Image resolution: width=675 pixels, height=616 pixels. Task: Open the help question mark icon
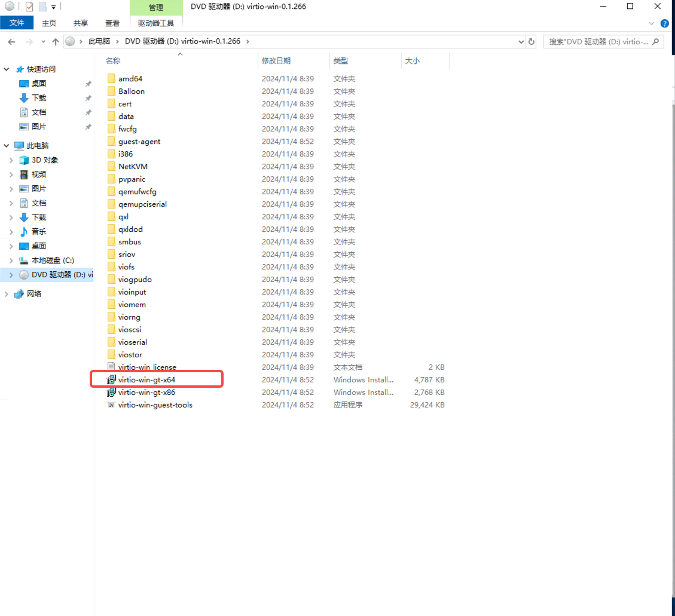(664, 23)
